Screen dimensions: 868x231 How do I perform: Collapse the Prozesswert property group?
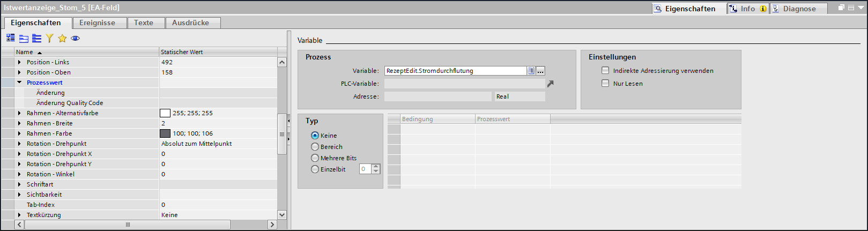[19, 83]
